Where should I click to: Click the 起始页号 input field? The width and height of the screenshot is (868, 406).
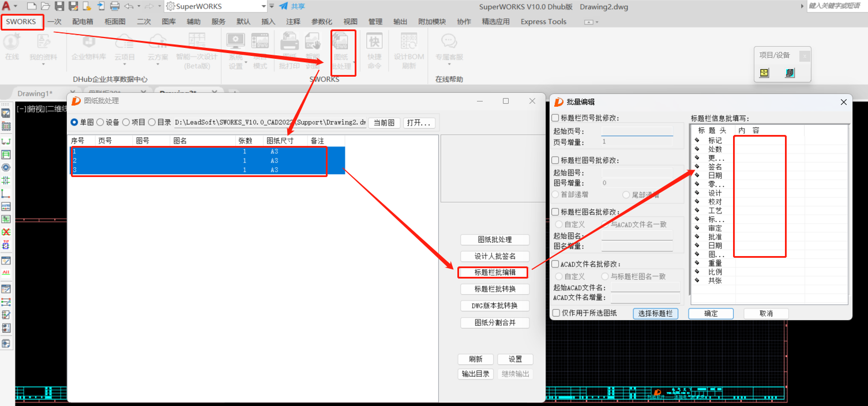(x=637, y=131)
